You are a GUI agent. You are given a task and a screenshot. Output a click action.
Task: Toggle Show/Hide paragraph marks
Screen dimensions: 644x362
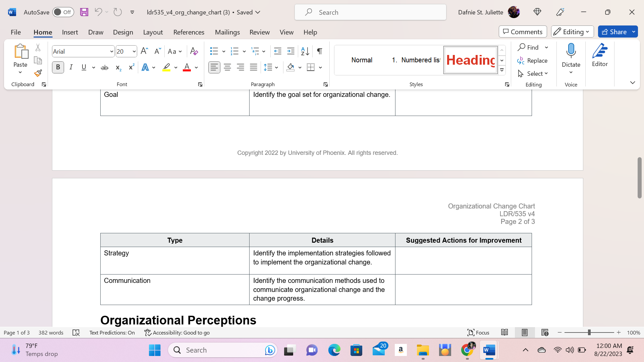coord(319,51)
